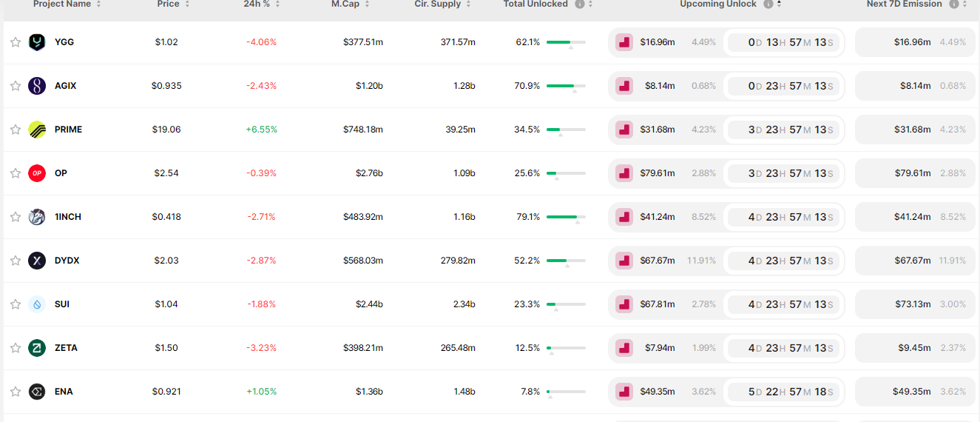
Task: Click the PRIME unlock countdown timer
Action: (783, 130)
